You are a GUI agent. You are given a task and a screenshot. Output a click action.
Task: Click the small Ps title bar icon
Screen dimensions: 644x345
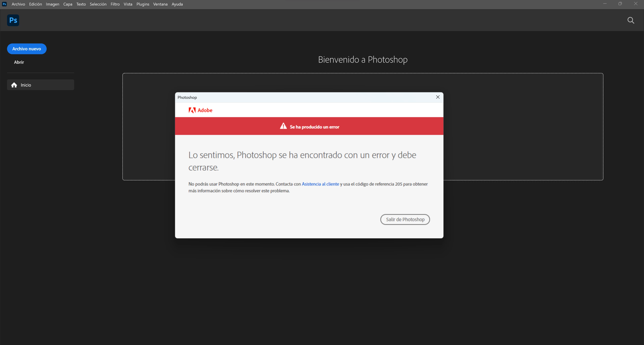(x=4, y=4)
